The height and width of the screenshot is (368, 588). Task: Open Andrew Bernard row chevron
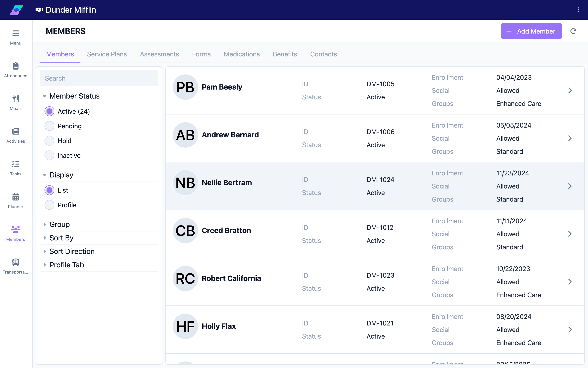coord(570,138)
